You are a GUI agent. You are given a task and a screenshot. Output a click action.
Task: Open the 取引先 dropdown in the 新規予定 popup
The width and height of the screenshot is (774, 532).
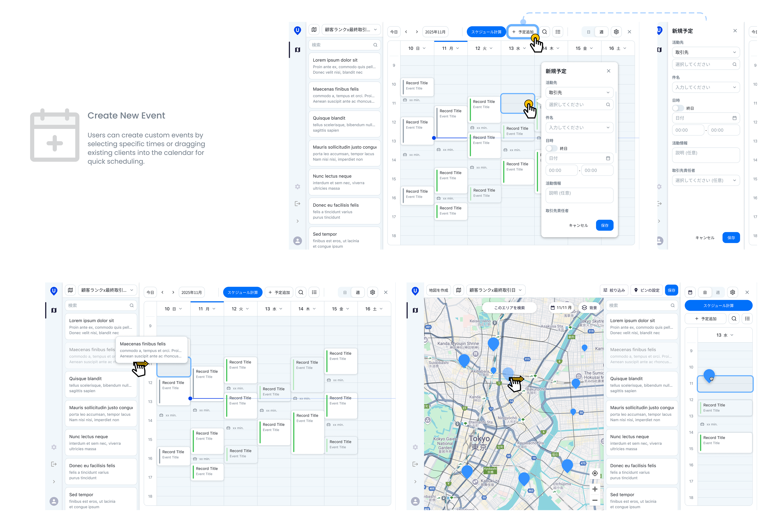coord(579,93)
